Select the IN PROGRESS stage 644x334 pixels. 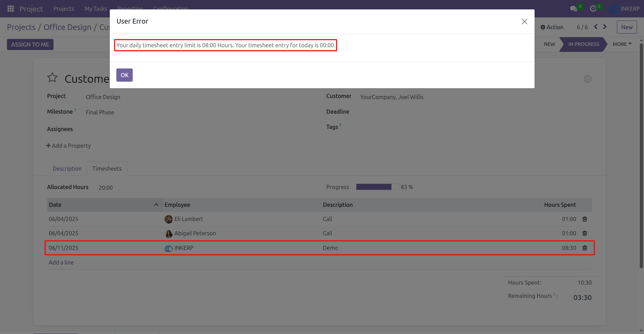coord(584,44)
